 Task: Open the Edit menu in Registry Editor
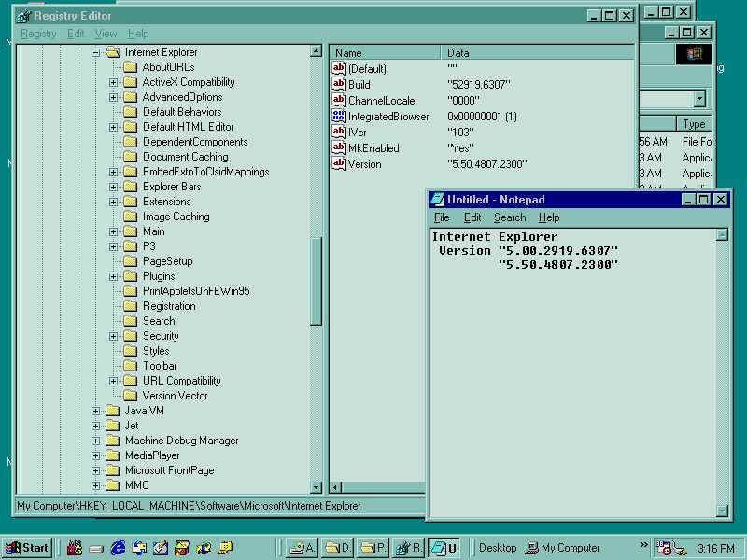click(76, 34)
